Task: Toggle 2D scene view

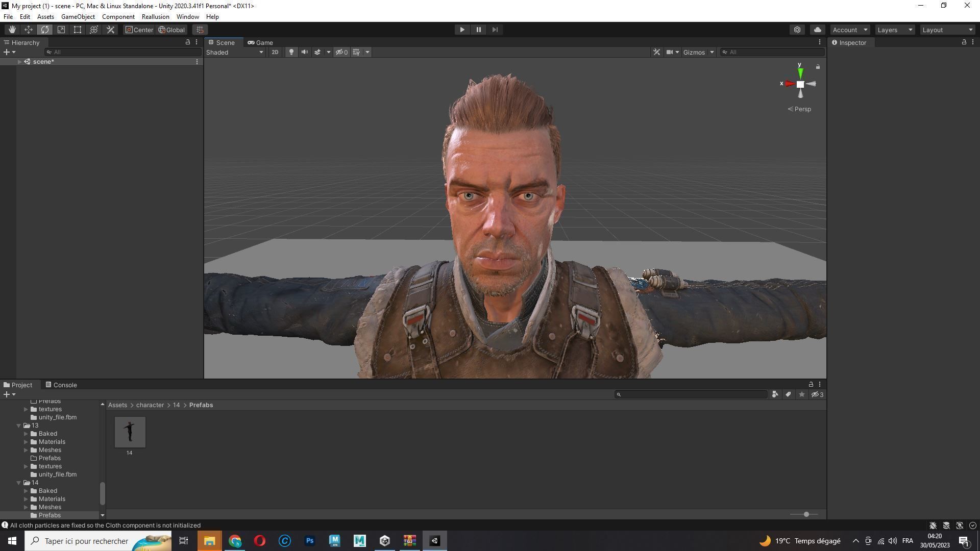Action: coord(275,52)
